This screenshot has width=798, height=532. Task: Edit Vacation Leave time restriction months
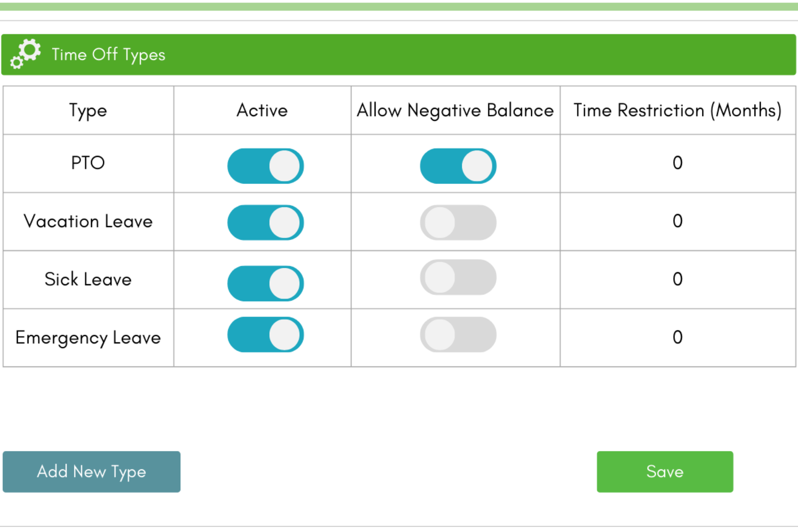coord(677,221)
